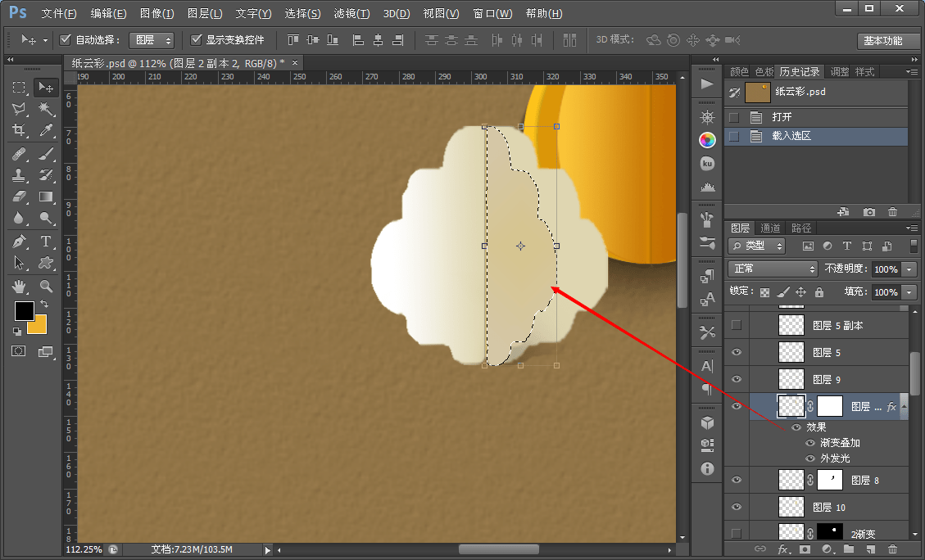Select the Dodge tool
Image resolution: width=925 pixels, height=560 pixels.
(x=45, y=218)
